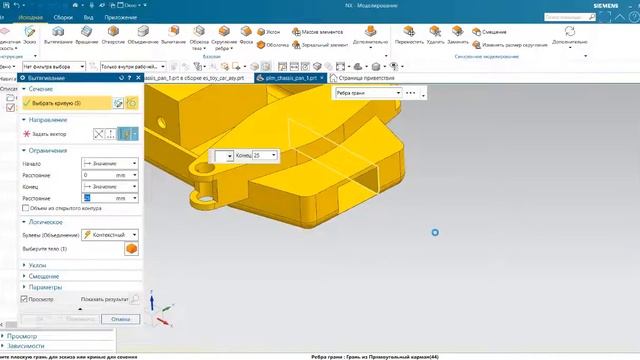Click the curve icon next to sketch section
This screenshot has height=360, width=640.
click(132, 103)
